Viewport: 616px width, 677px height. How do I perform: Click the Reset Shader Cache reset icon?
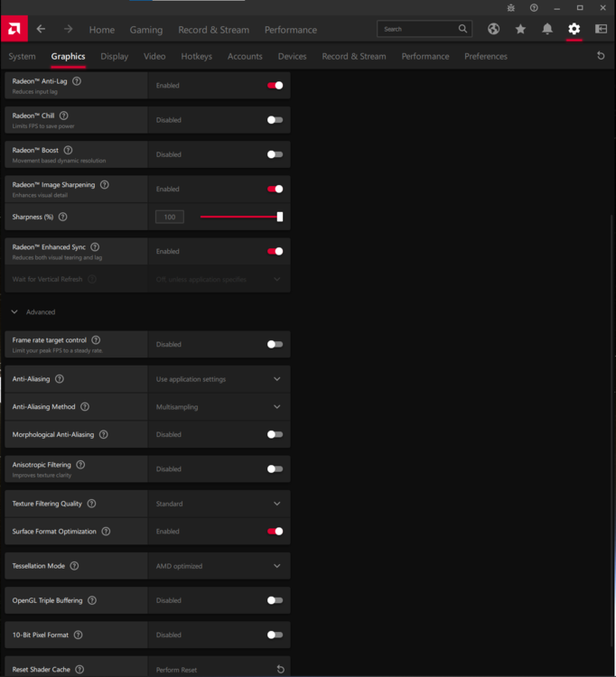click(x=280, y=669)
